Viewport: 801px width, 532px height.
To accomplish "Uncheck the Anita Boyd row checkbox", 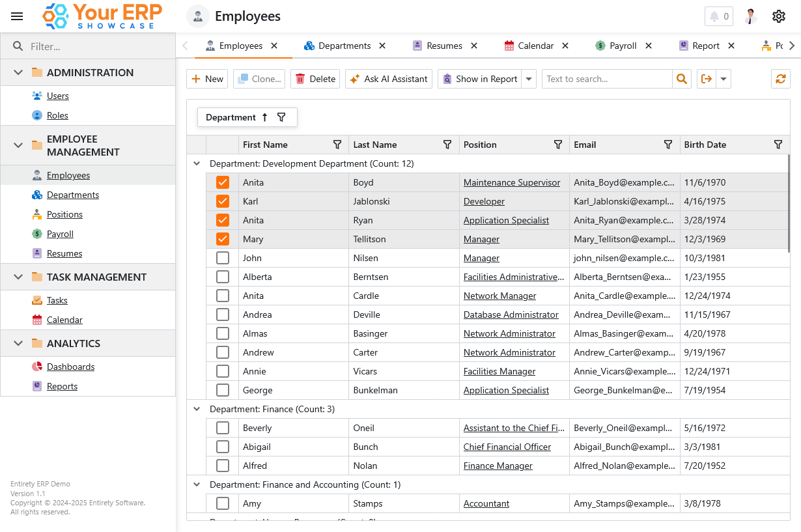I will pos(223,182).
